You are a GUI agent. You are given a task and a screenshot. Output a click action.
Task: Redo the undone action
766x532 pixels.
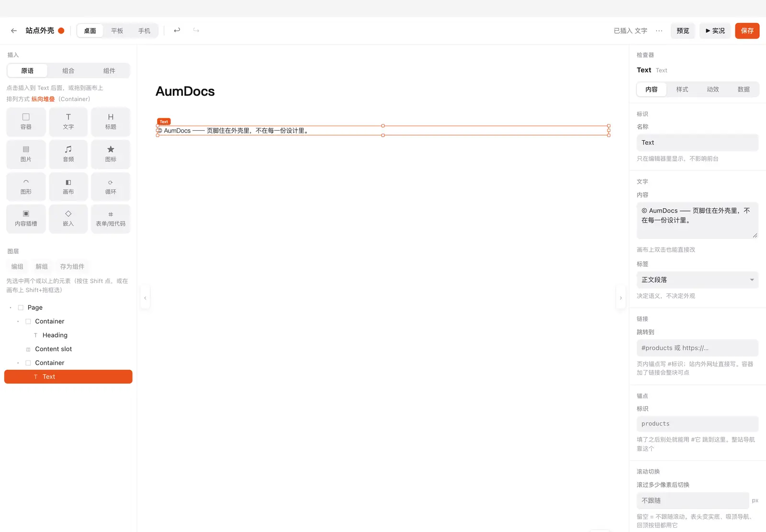pos(196,31)
